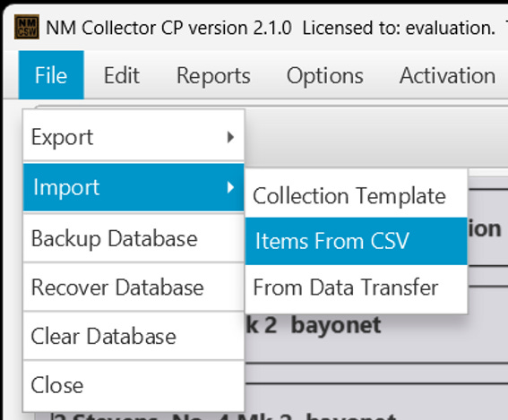Viewport: 508px width, 420px height.
Task: Open the Reports menu
Action: pyautogui.click(x=213, y=75)
